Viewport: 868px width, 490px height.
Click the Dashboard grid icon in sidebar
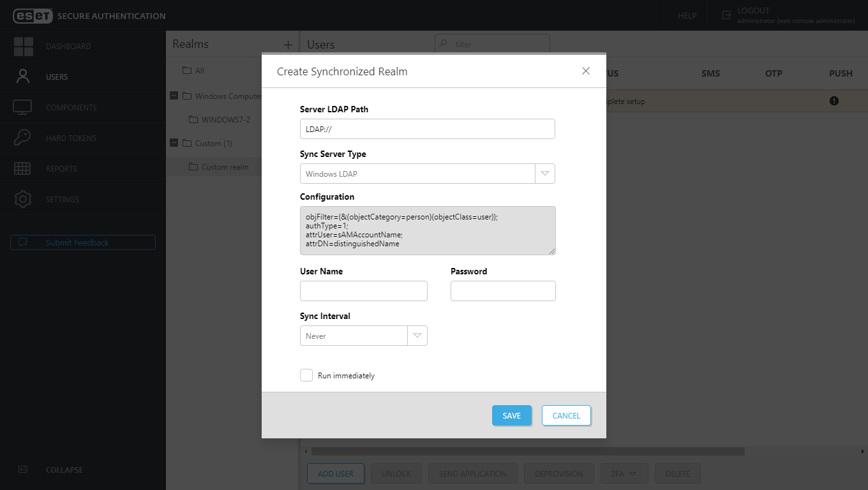tap(24, 47)
